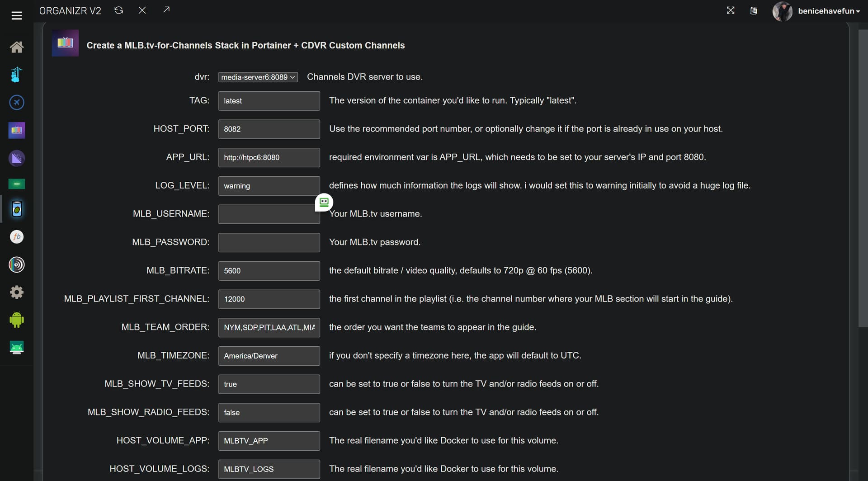This screenshot has width=868, height=481.
Task: Open the gear settings sidebar icon
Action: click(17, 292)
